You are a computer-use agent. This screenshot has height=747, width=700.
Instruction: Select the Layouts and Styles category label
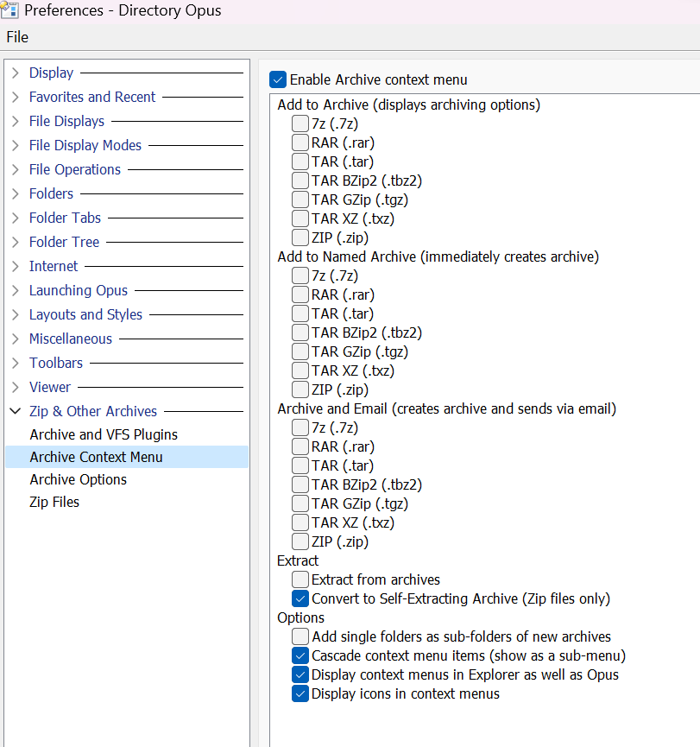click(85, 315)
